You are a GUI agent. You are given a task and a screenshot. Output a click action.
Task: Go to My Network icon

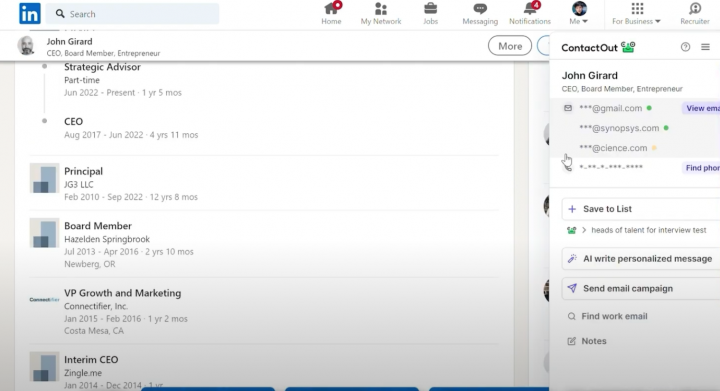coord(381,9)
